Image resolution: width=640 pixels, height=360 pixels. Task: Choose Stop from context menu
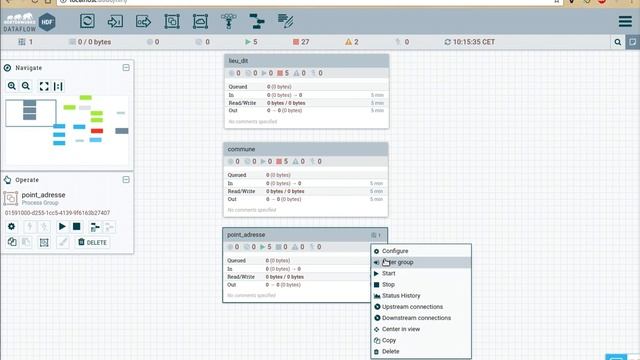(421, 284)
